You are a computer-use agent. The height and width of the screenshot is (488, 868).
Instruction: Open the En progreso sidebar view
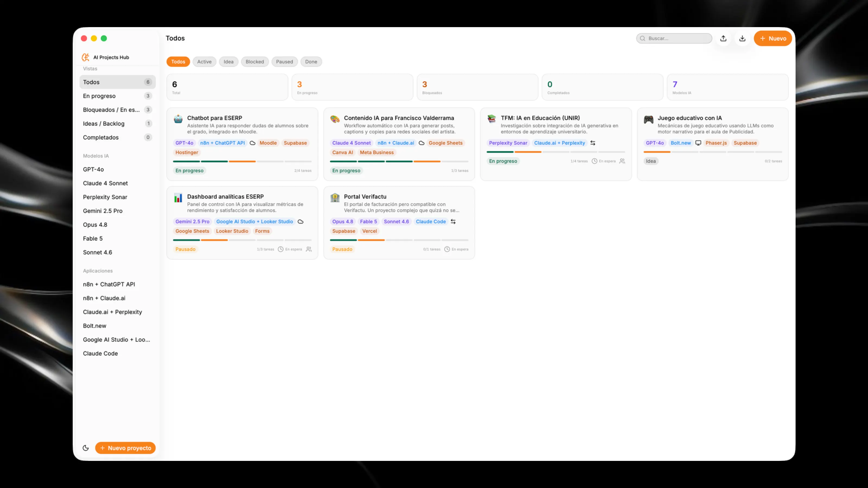pos(117,96)
